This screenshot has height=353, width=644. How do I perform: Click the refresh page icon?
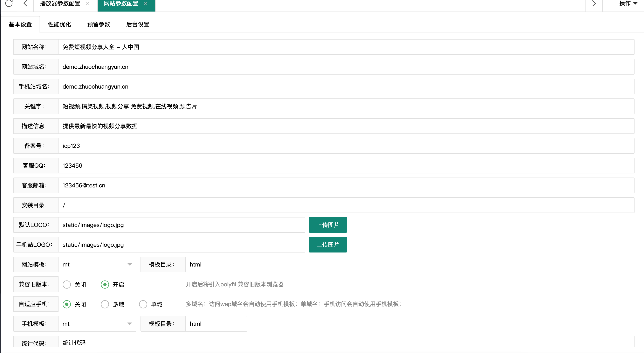pyautogui.click(x=9, y=3)
